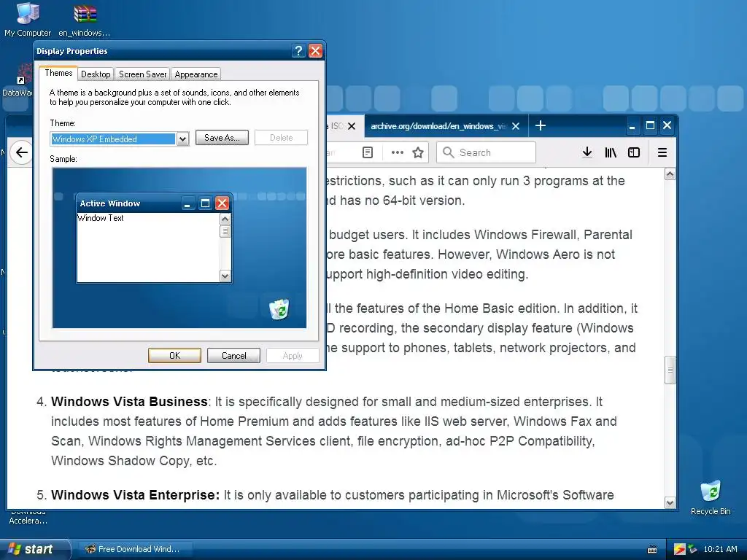The width and height of the screenshot is (747, 560).
Task: Click the Save As... button
Action: pos(222,138)
